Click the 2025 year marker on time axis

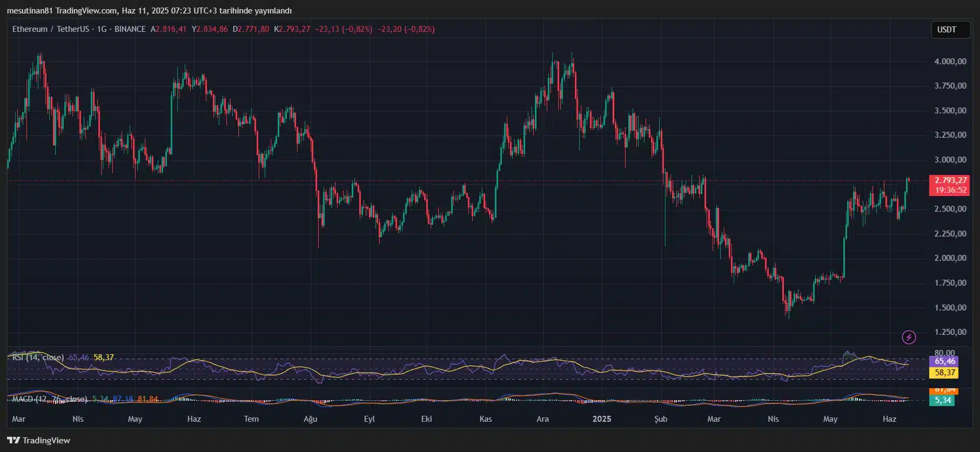coord(601,419)
